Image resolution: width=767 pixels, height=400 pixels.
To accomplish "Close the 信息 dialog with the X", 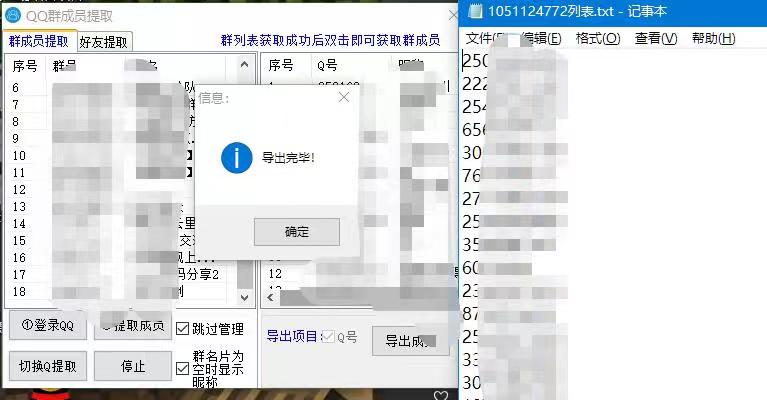I will [x=344, y=98].
